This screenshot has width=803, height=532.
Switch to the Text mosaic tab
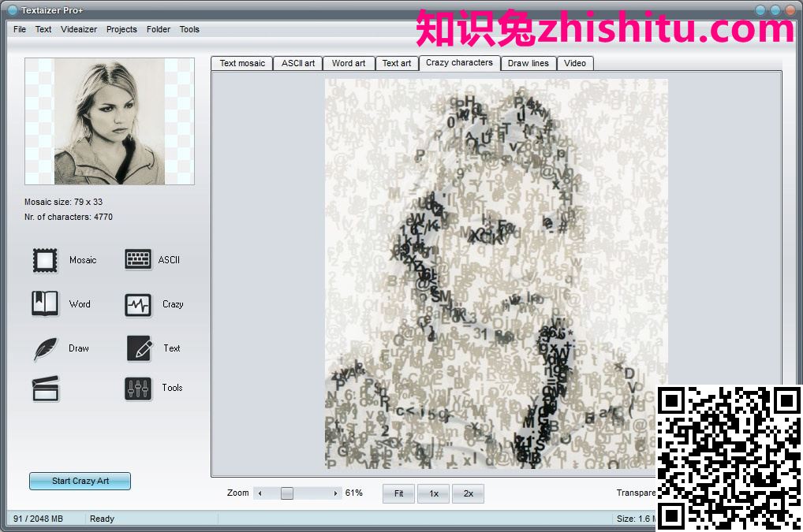click(241, 63)
